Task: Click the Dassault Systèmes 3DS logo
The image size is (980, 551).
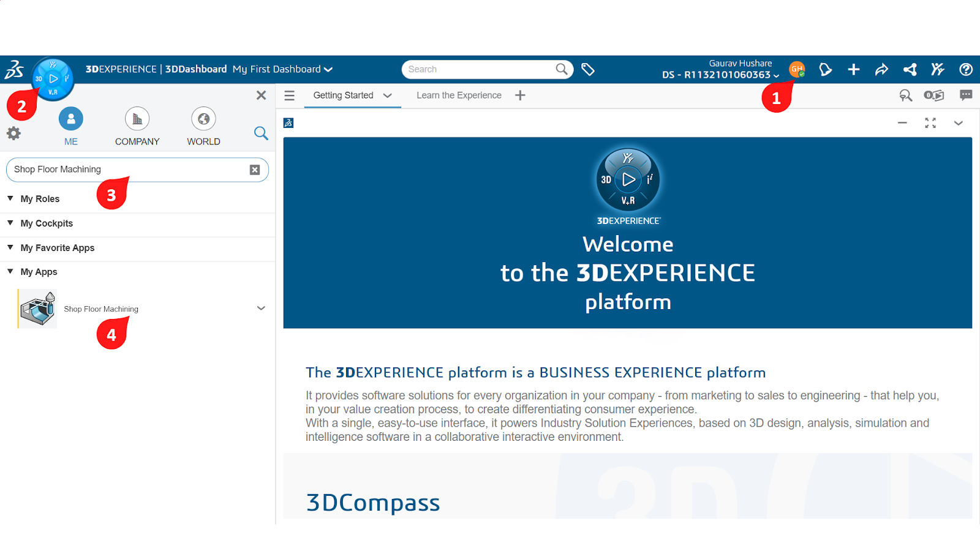Action: click(14, 70)
